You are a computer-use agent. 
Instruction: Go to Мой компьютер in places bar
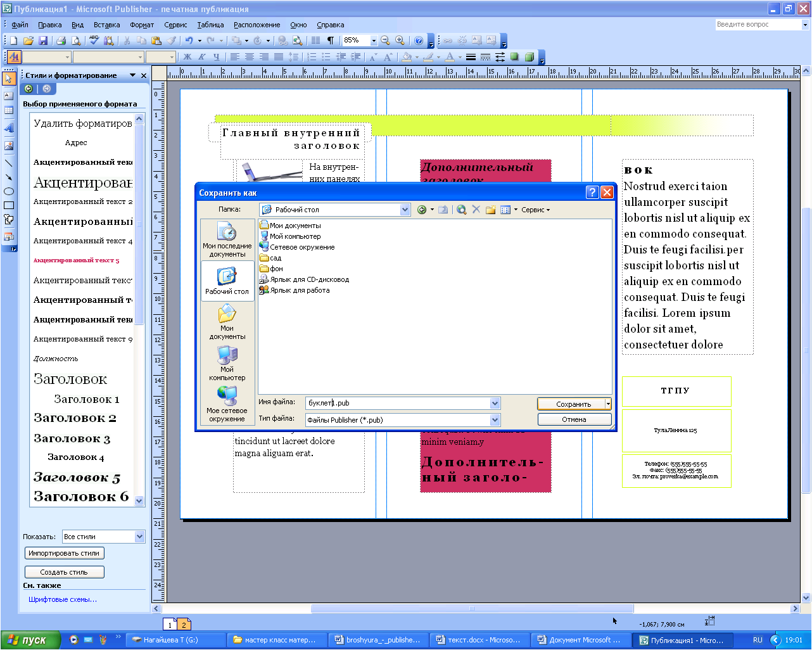(227, 364)
